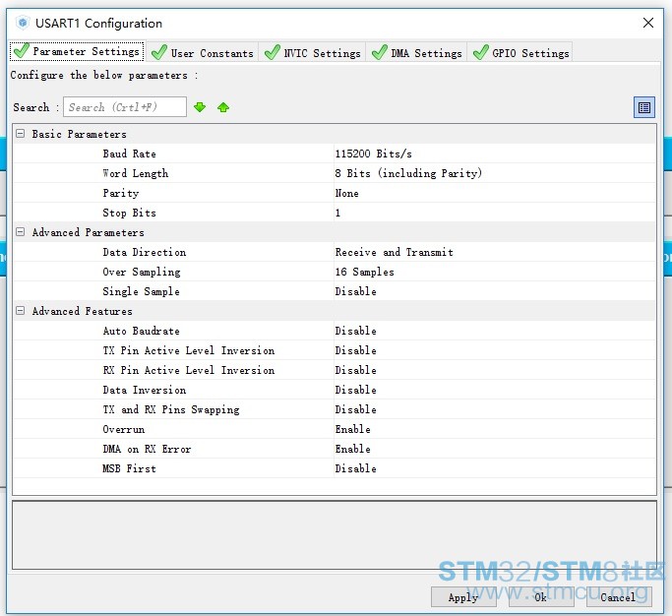The width and height of the screenshot is (672, 616).
Task: Select the Data Direction label
Action: point(144,252)
